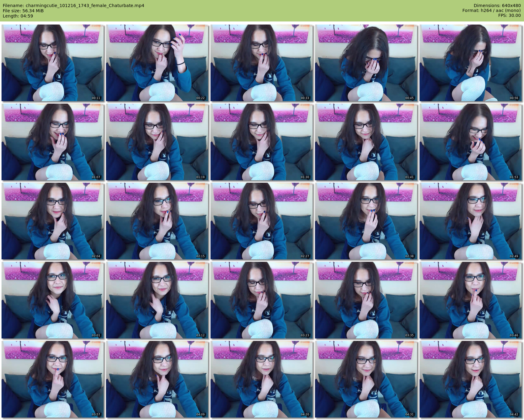This screenshot has width=524, height=420.
Task: Click the frame at 03:23
Action: pyautogui.click(x=262, y=300)
